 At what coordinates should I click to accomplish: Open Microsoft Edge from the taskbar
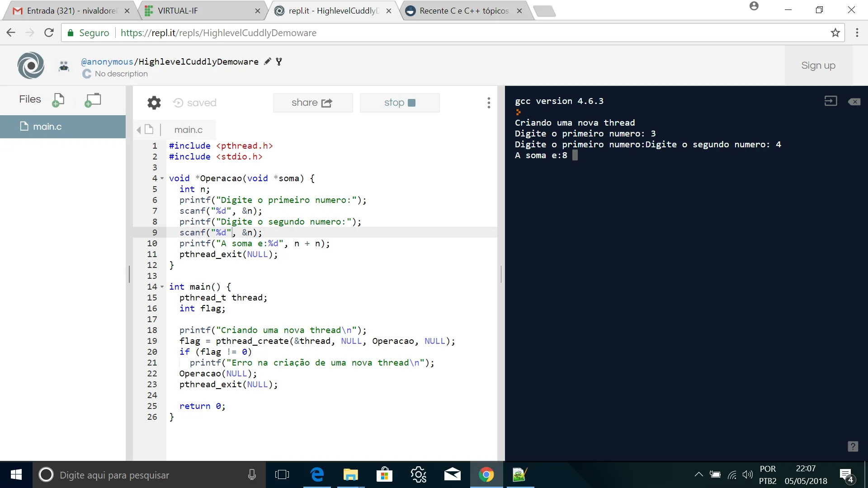pyautogui.click(x=317, y=475)
